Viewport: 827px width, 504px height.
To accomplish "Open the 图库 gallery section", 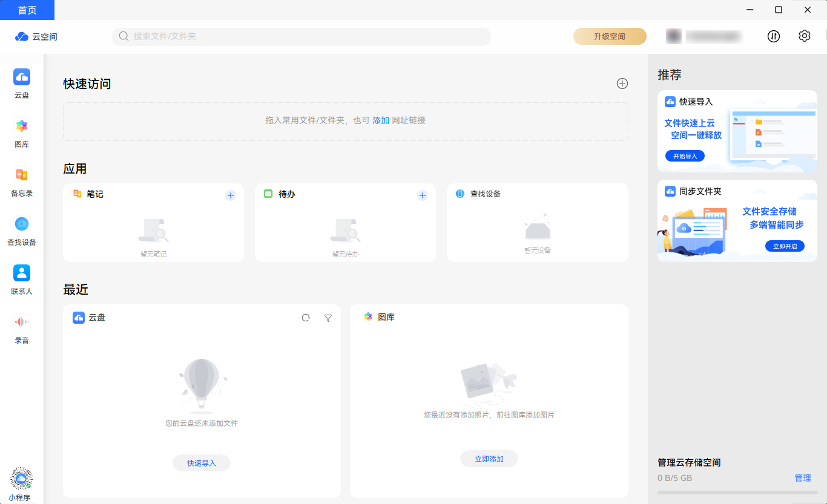I will (x=21, y=132).
